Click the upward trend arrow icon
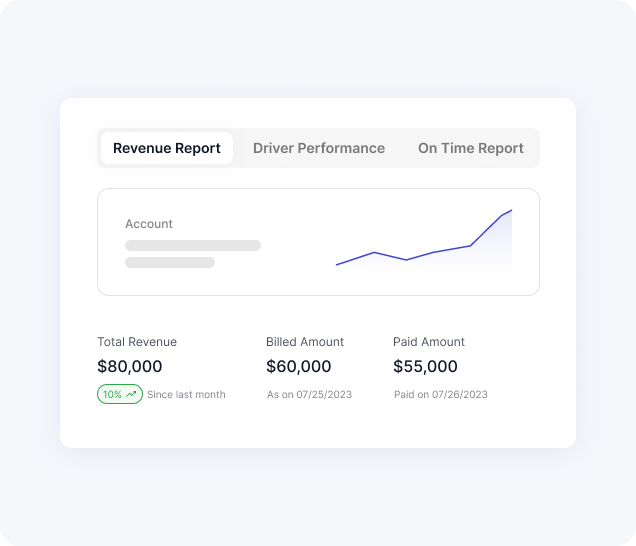Image resolution: width=636 pixels, height=546 pixels. (x=131, y=395)
